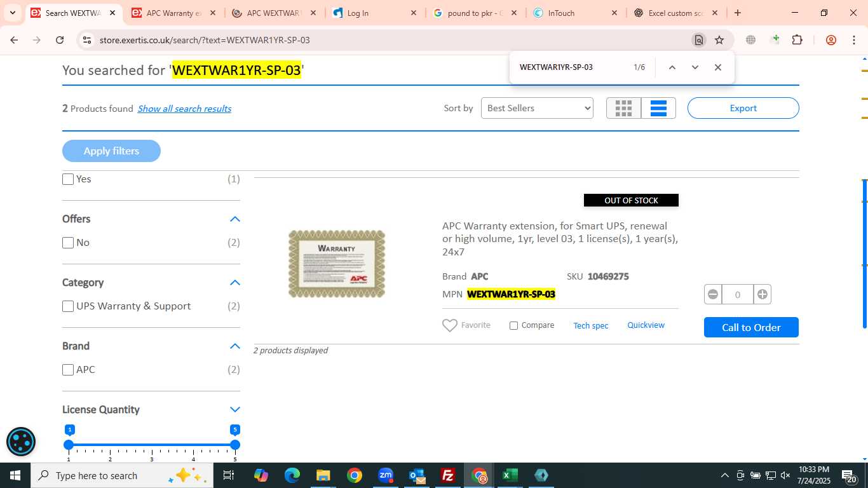Click the Export button
The height and width of the screenshot is (488, 868).
[x=743, y=108]
